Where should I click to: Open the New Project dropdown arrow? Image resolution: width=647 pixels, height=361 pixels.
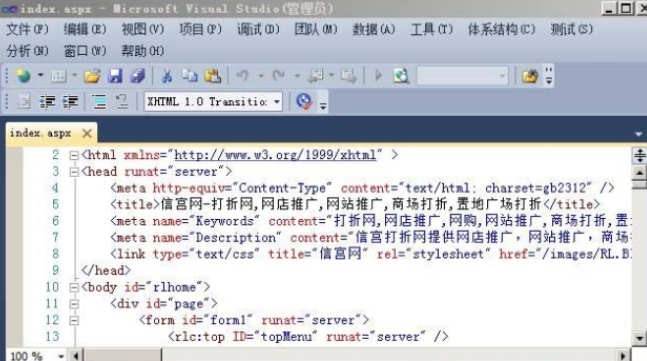click(40, 76)
